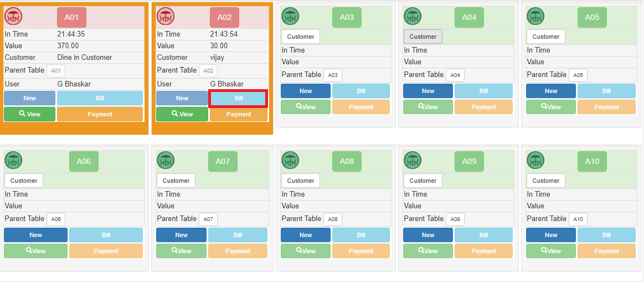Click the Payment button on table A08

(x=361, y=251)
